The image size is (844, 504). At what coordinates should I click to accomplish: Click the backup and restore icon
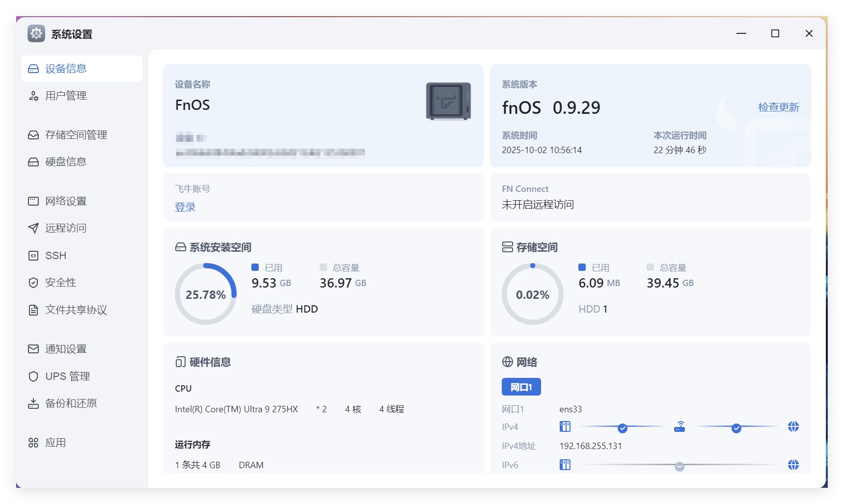(33, 403)
